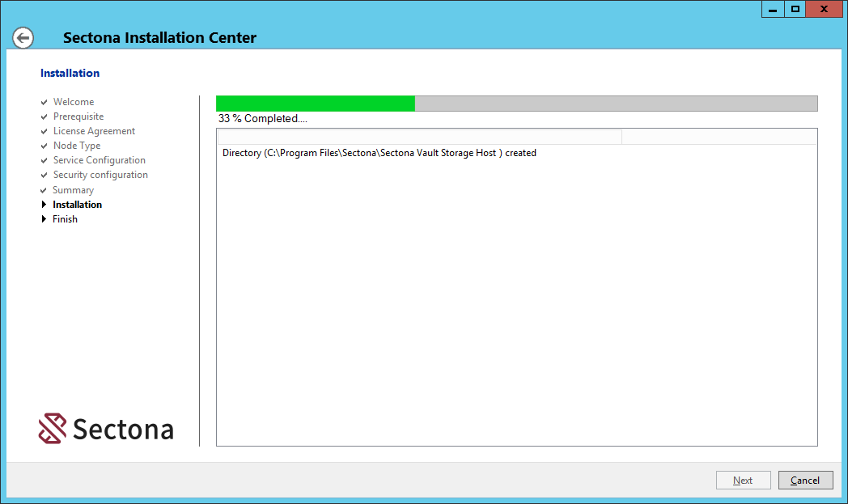Viewport: 848px width, 504px height.
Task: Click the checkmark beside License Agreement
Action: (x=44, y=130)
